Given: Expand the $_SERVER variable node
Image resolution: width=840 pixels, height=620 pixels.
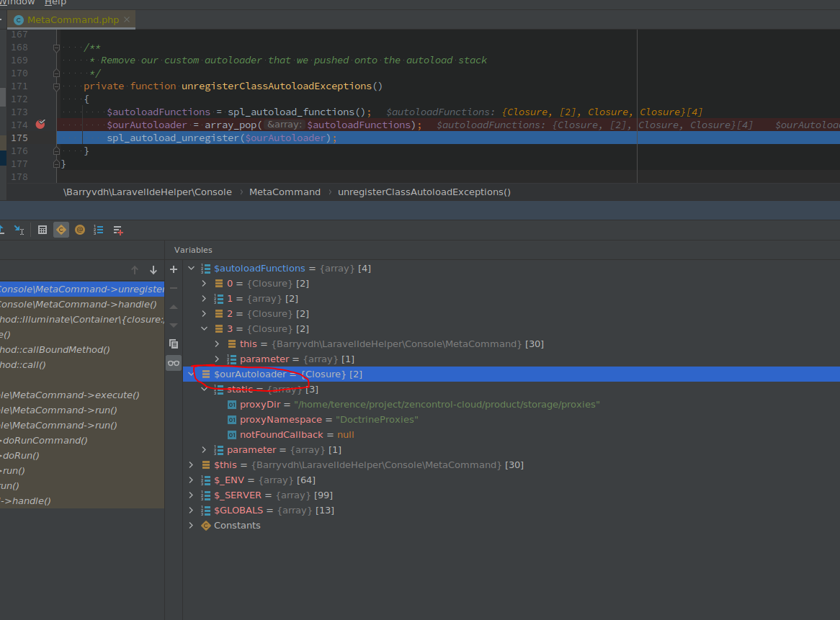Looking at the screenshot, I should [191, 495].
